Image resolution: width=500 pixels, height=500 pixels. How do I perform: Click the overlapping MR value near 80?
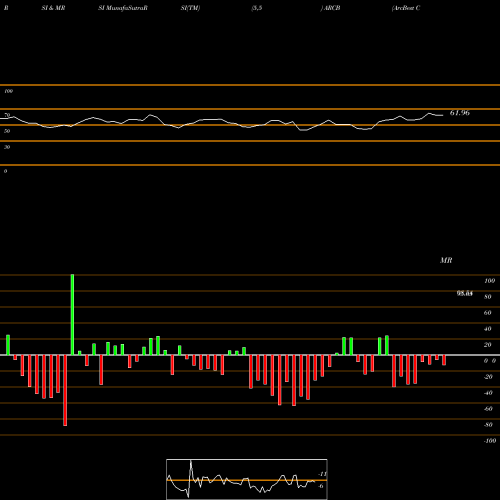pos(465,293)
